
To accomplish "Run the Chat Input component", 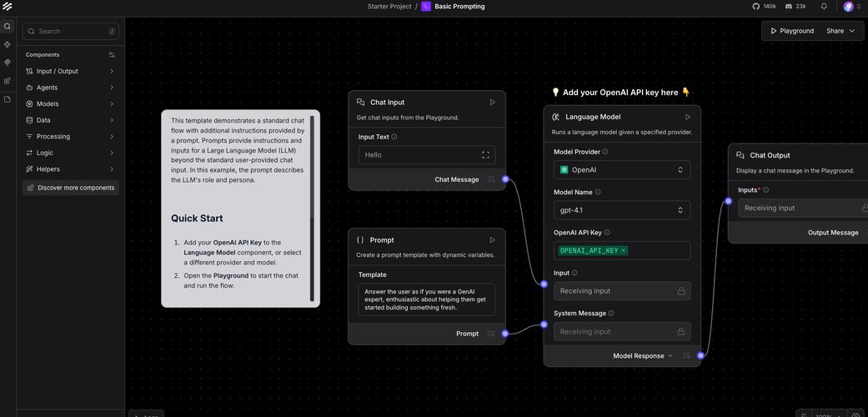I will [x=493, y=102].
